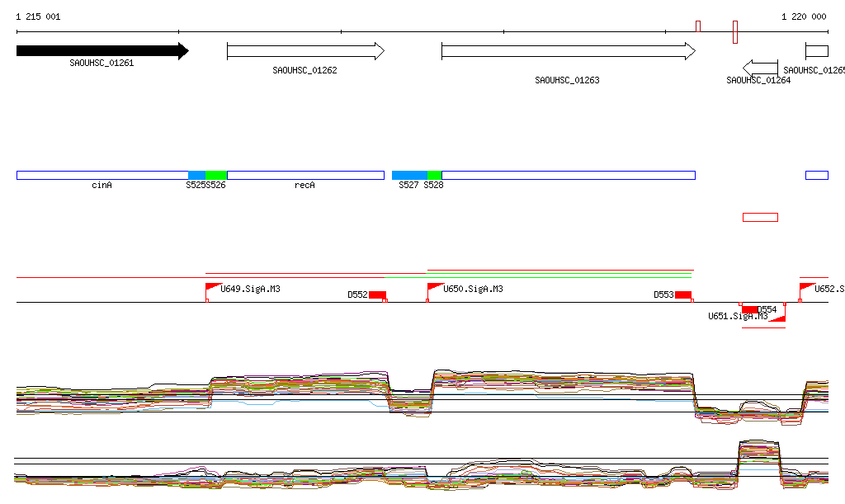The height and width of the screenshot is (504, 845).
Task: Select the cinA annotation bar
Action: tap(102, 175)
